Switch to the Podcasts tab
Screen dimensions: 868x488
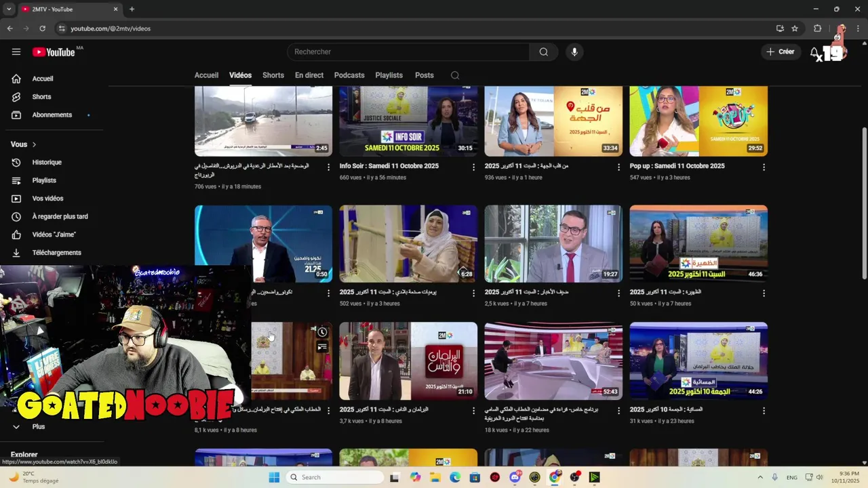[349, 75]
